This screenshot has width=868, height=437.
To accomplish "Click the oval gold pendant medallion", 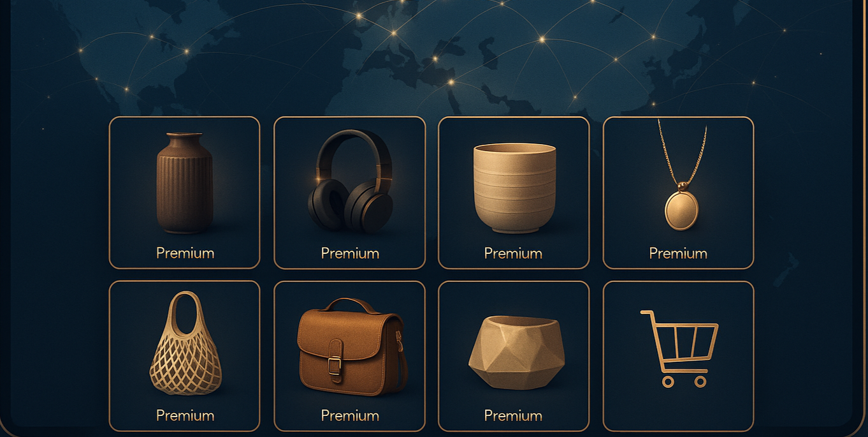I will [x=682, y=210].
